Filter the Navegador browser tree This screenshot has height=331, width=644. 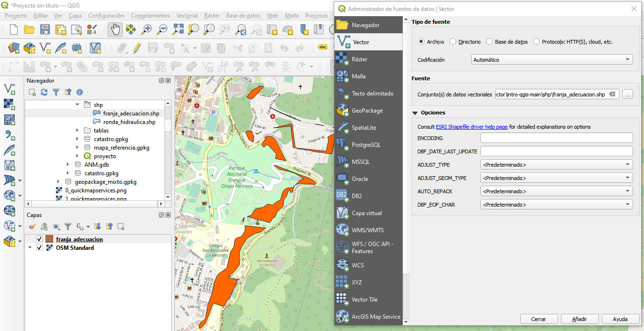coord(56,92)
